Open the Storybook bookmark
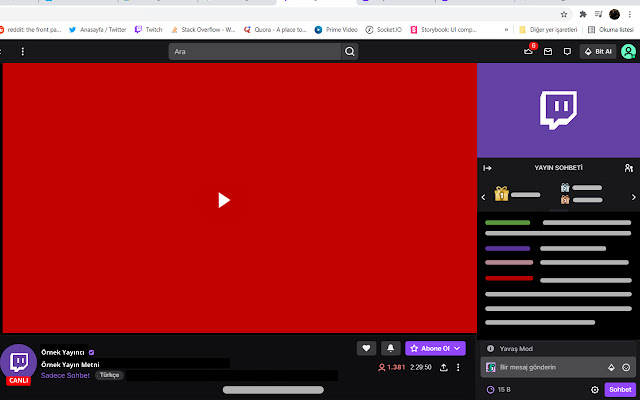The height and width of the screenshot is (400, 640). pos(444,29)
